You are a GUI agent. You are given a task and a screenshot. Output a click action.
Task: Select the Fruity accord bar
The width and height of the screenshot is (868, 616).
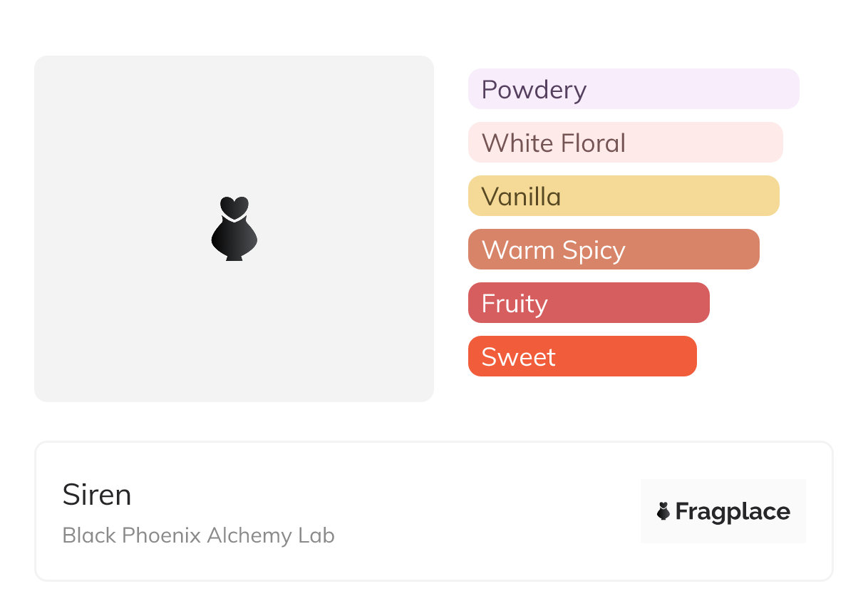[589, 303]
